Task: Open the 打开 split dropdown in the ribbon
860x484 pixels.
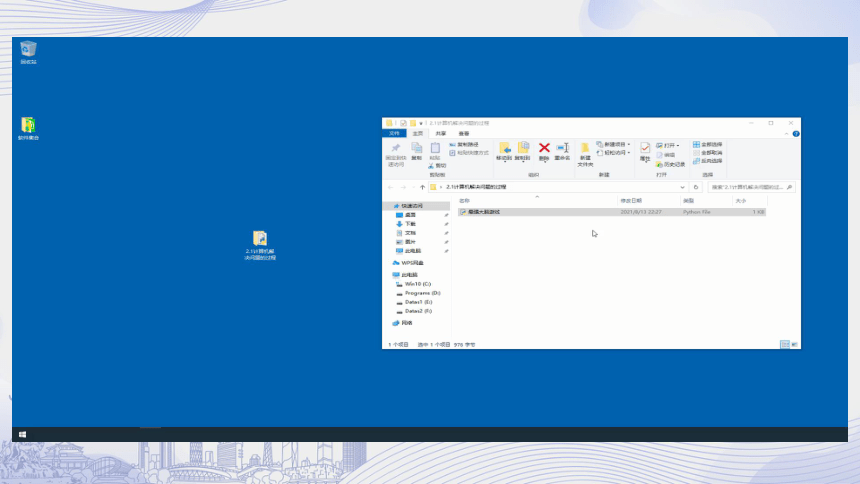Action: click(x=678, y=146)
